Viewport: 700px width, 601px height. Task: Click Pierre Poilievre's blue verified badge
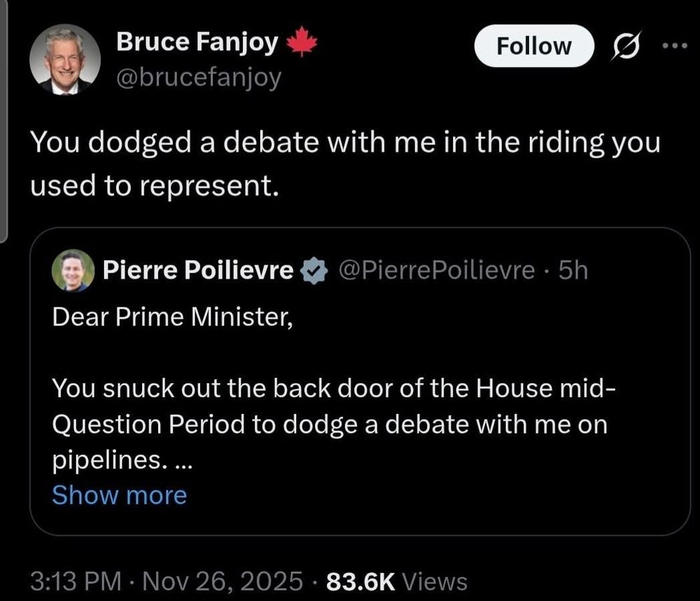coord(314,270)
